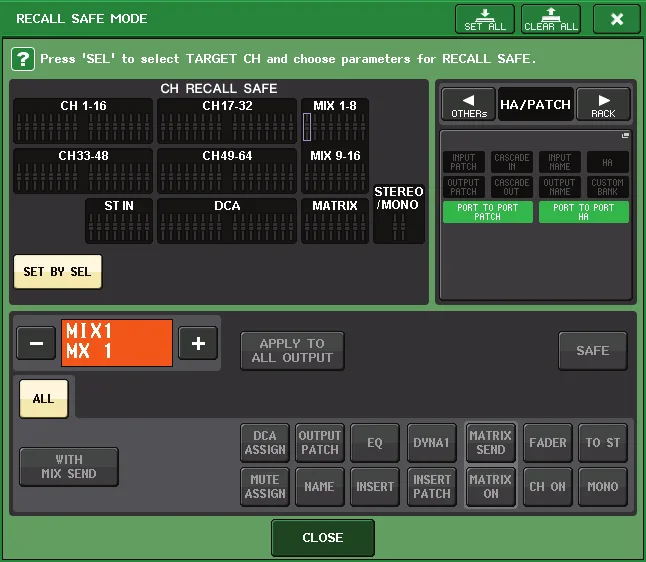Viewport: 646px width, 562px height.
Task: Toggle INSERT PATCH parameter
Action: [432, 487]
